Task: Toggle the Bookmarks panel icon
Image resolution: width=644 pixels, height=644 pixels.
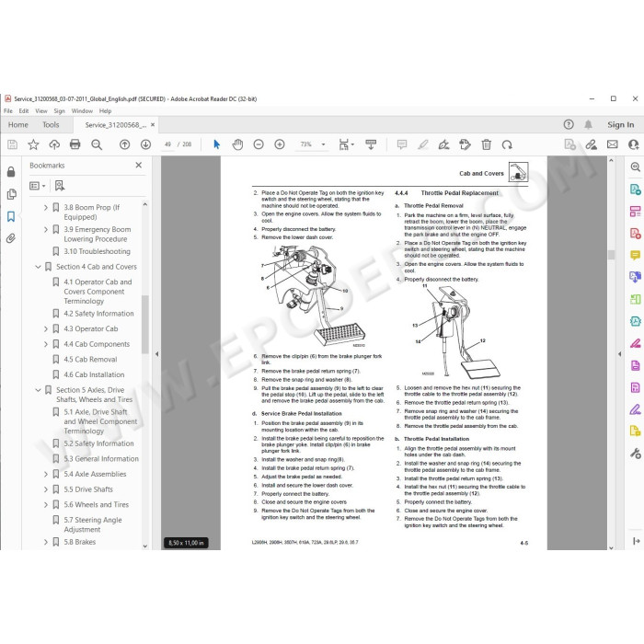Action: tap(11, 216)
